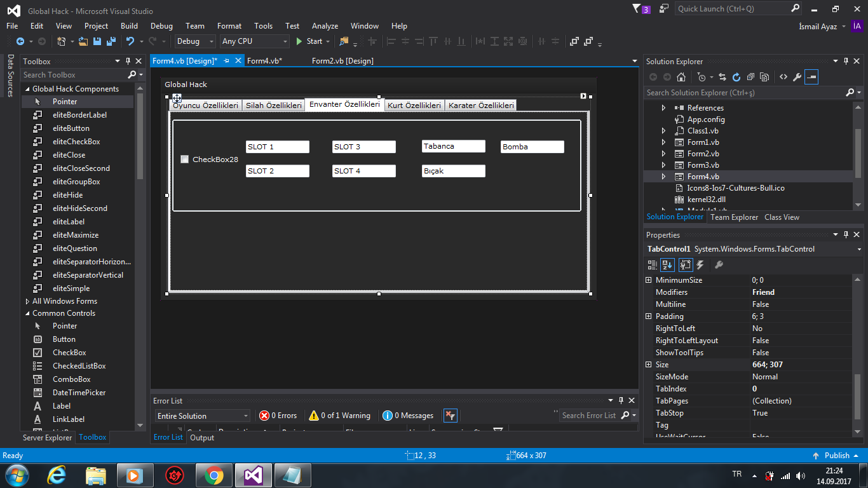Open notifications flag icon in title bar
The width and height of the screenshot is (868, 488).
click(637, 9)
